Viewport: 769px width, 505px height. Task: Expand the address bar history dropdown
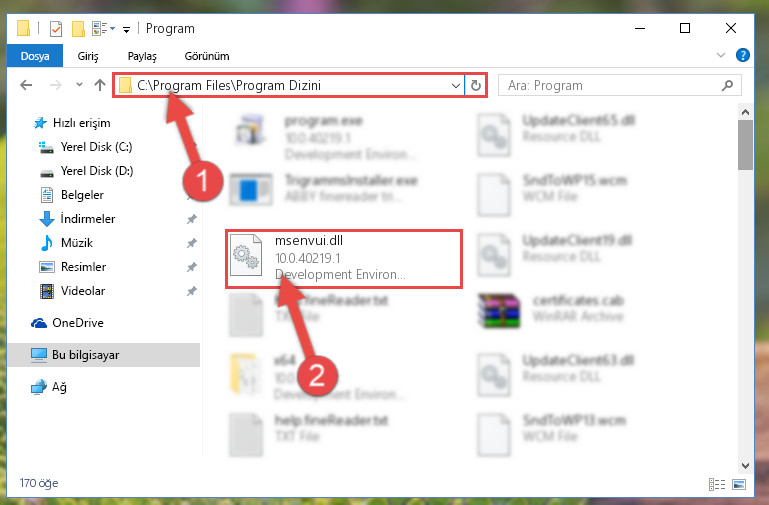pyautogui.click(x=456, y=86)
